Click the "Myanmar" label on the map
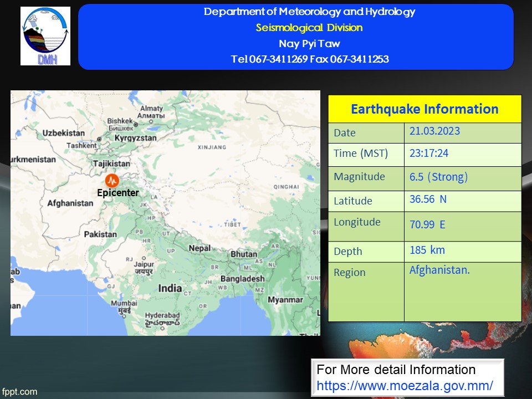 pos(285,300)
